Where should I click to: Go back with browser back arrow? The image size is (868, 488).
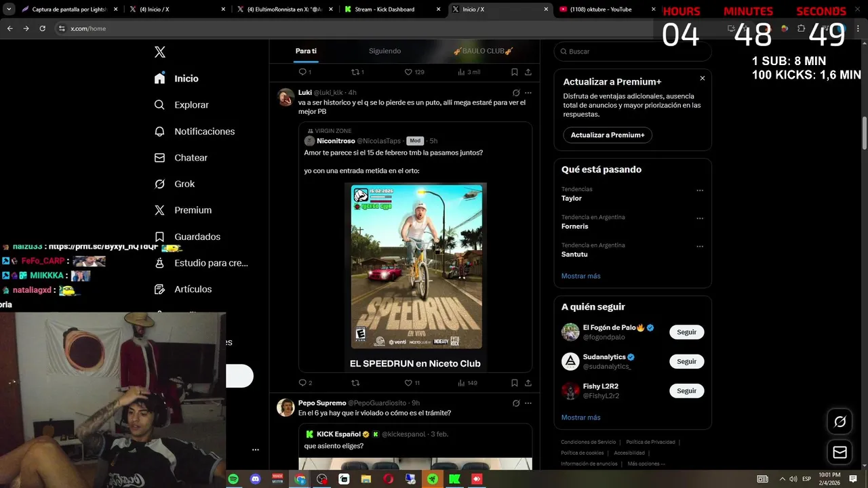9,28
